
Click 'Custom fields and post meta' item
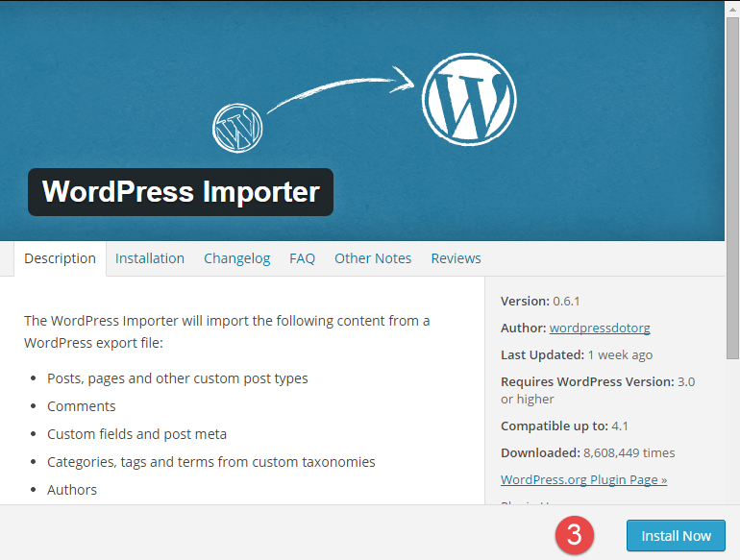click(136, 434)
